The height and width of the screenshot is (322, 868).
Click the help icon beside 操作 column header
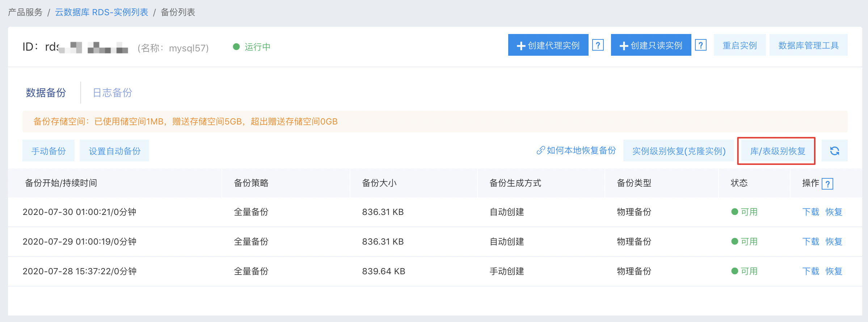coord(827,184)
